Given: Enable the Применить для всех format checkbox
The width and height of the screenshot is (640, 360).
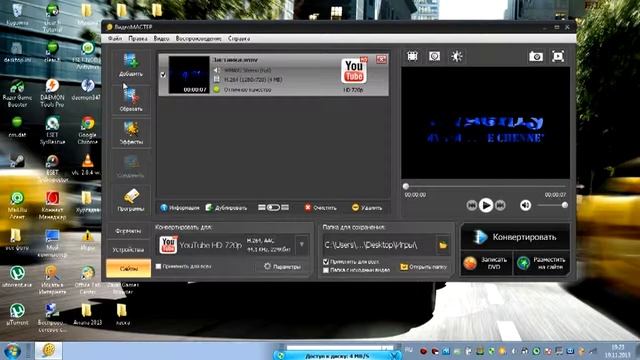Looking at the screenshot, I should click(x=159, y=267).
